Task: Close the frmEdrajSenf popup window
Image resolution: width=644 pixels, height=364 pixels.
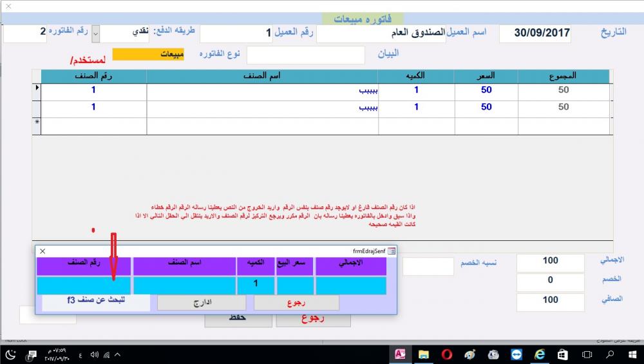Action: pyautogui.click(x=43, y=251)
